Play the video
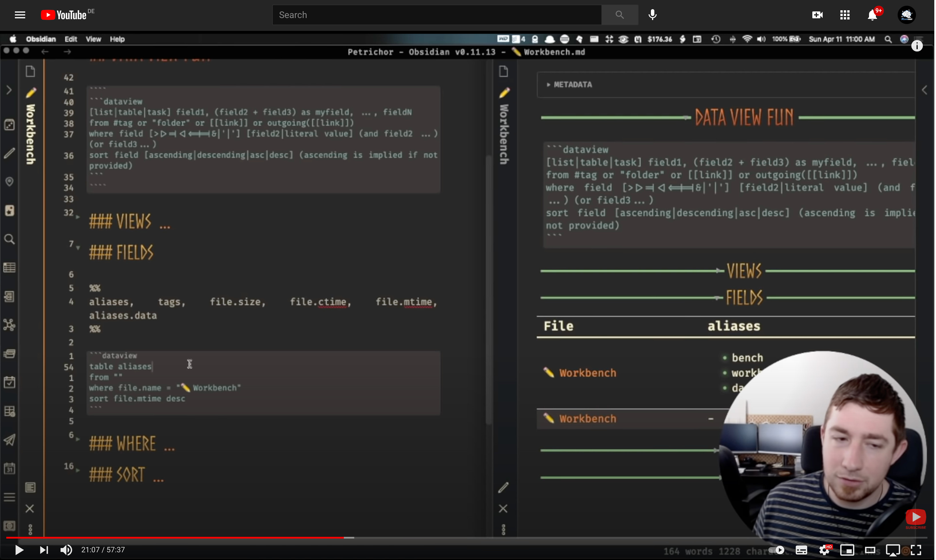 19,550
